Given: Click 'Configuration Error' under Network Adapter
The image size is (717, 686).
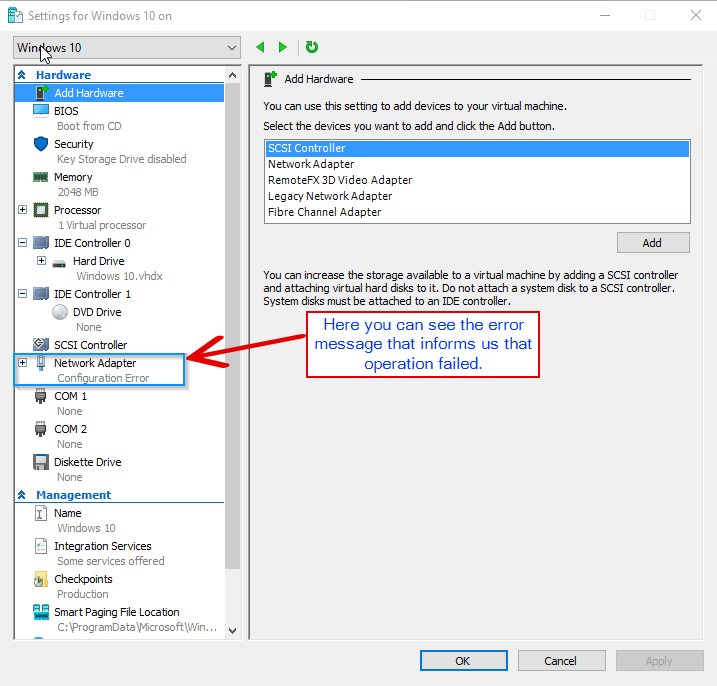Looking at the screenshot, I should (x=103, y=378).
